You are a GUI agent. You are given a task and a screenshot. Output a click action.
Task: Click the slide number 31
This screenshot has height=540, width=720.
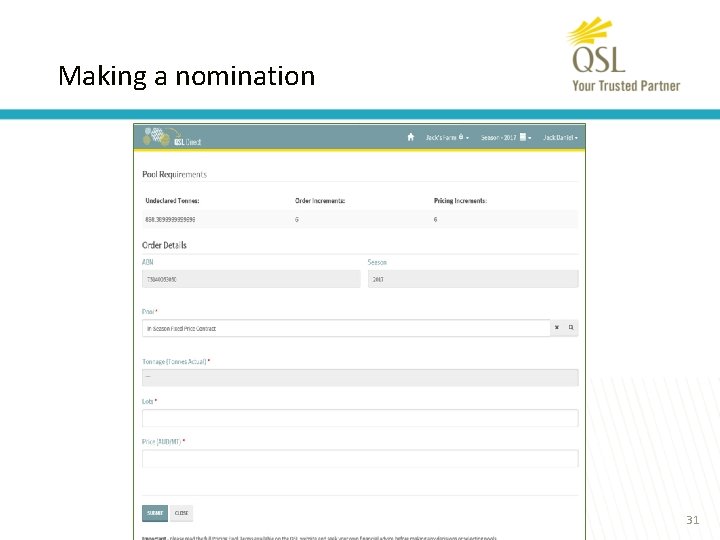(692, 520)
